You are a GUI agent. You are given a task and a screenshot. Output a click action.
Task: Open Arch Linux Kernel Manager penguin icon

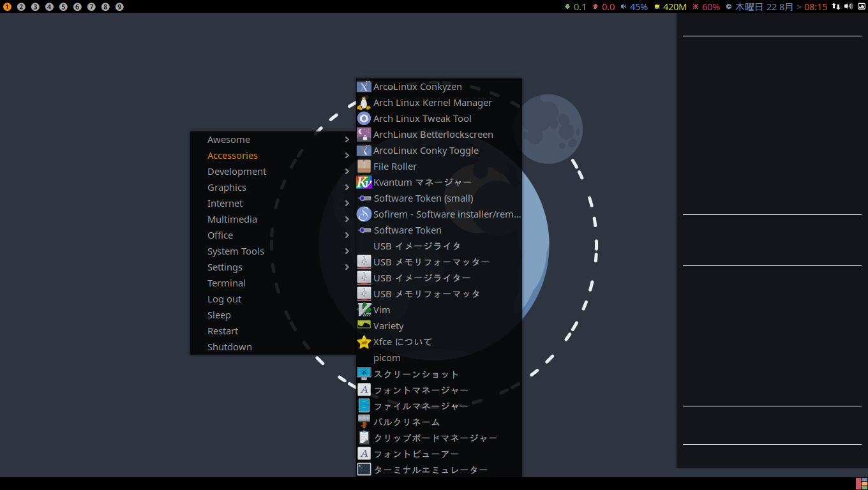pyautogui.click(x=364, y=103)
